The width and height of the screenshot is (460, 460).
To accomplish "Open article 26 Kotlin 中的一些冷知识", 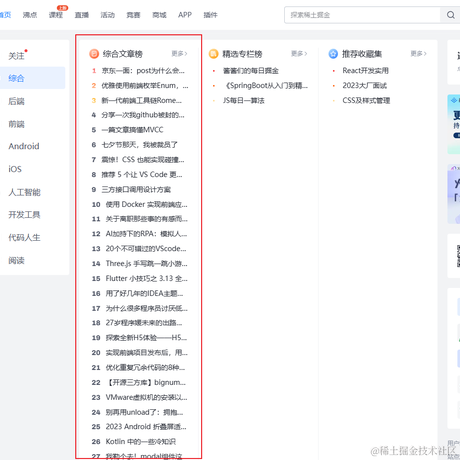I will coord(141,441).
